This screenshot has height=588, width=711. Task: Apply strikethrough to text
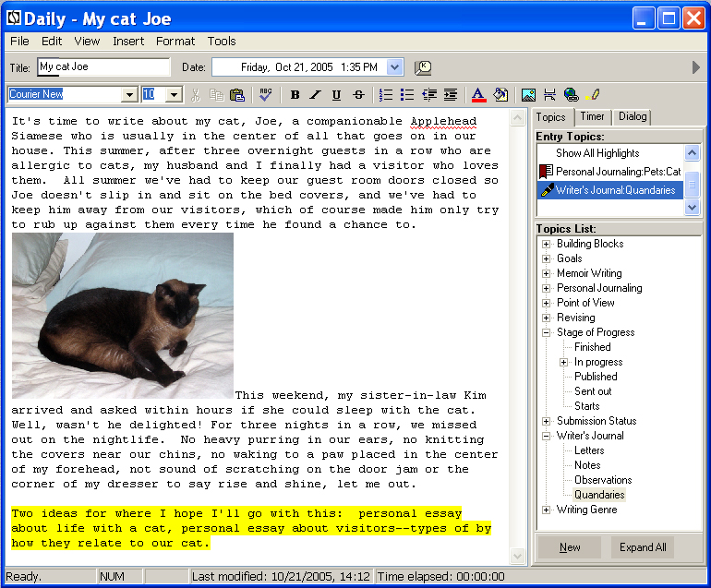358,94
